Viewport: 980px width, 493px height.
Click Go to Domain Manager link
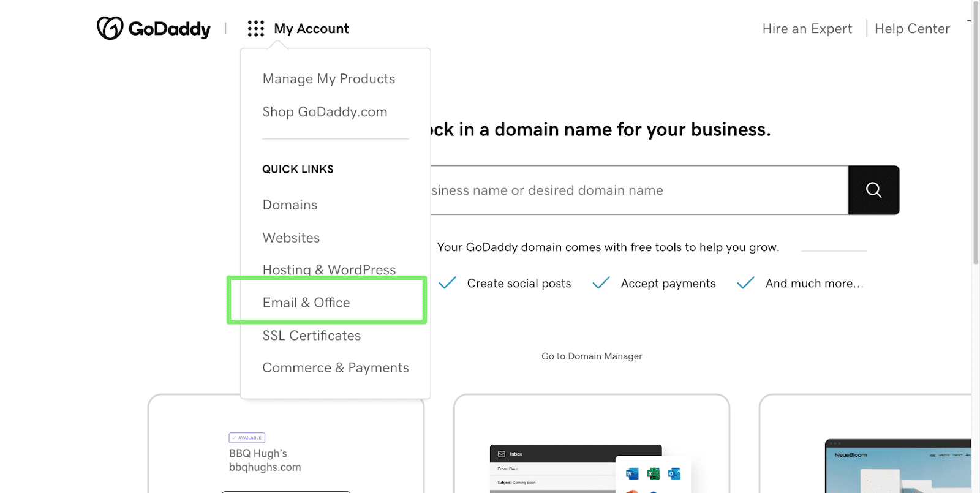click(592, 356)
